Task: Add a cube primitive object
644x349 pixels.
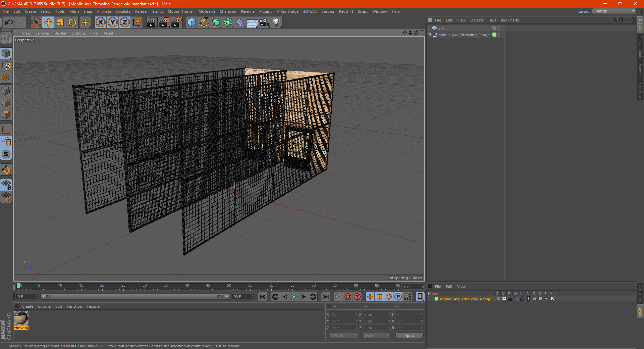Action: point(192,22)
